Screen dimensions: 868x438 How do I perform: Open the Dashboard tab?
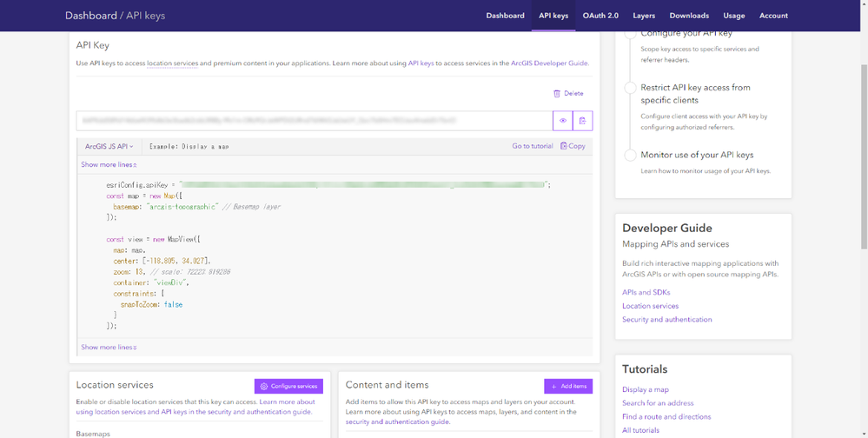click(x=505, y=16)
